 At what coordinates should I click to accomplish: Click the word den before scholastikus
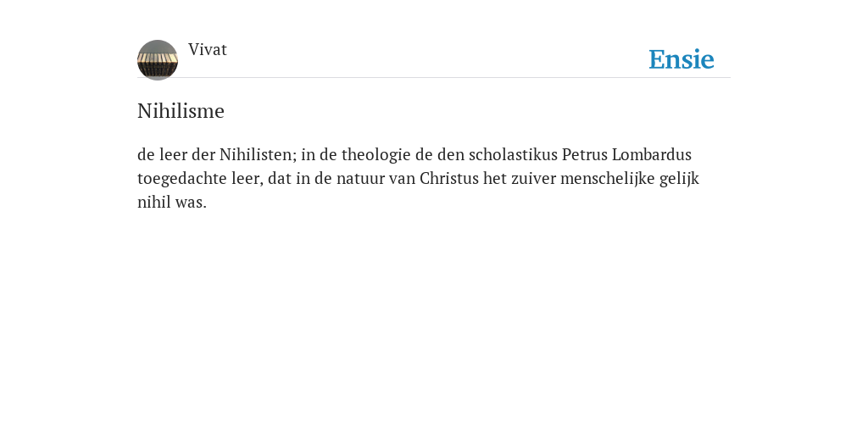(x=451, y=154)
